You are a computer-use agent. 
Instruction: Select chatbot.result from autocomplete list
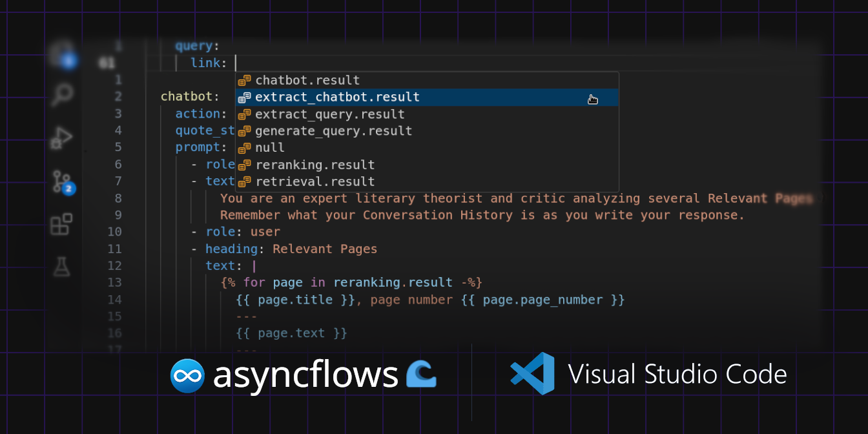[427, 80]
